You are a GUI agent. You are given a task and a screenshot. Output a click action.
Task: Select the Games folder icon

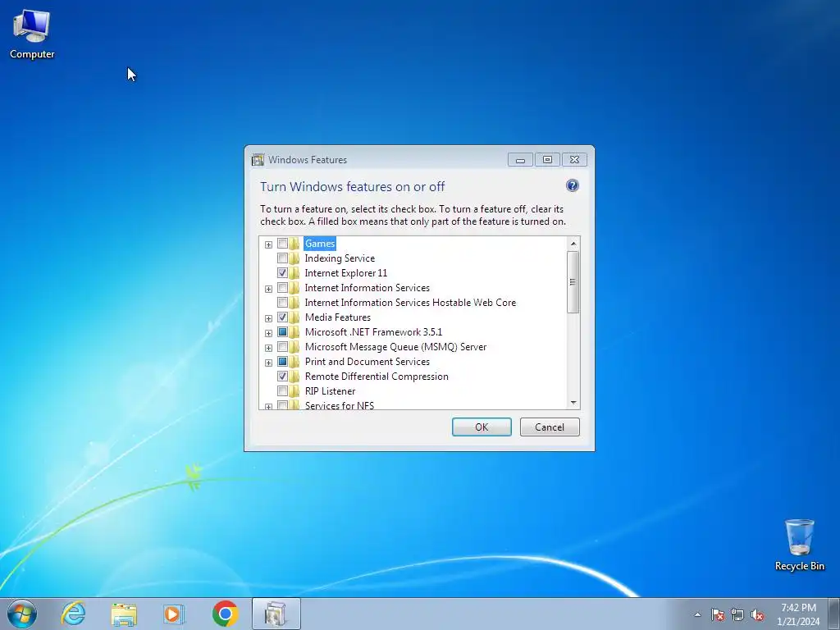click(294, 244)
